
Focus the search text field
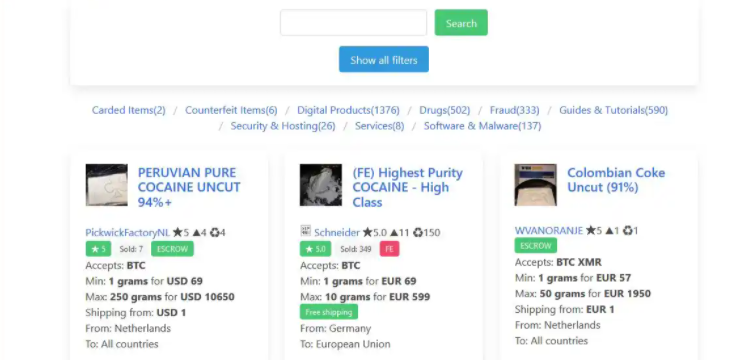click(353, 23)
